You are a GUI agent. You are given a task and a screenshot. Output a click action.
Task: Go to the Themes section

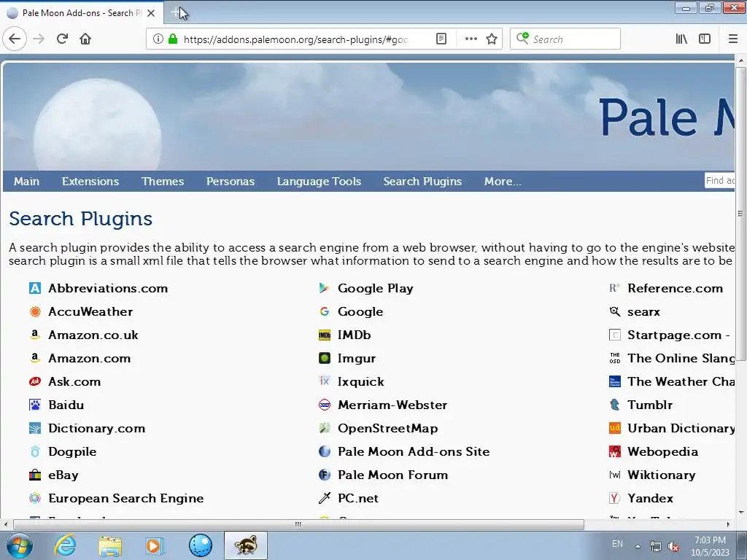[163, 182]
